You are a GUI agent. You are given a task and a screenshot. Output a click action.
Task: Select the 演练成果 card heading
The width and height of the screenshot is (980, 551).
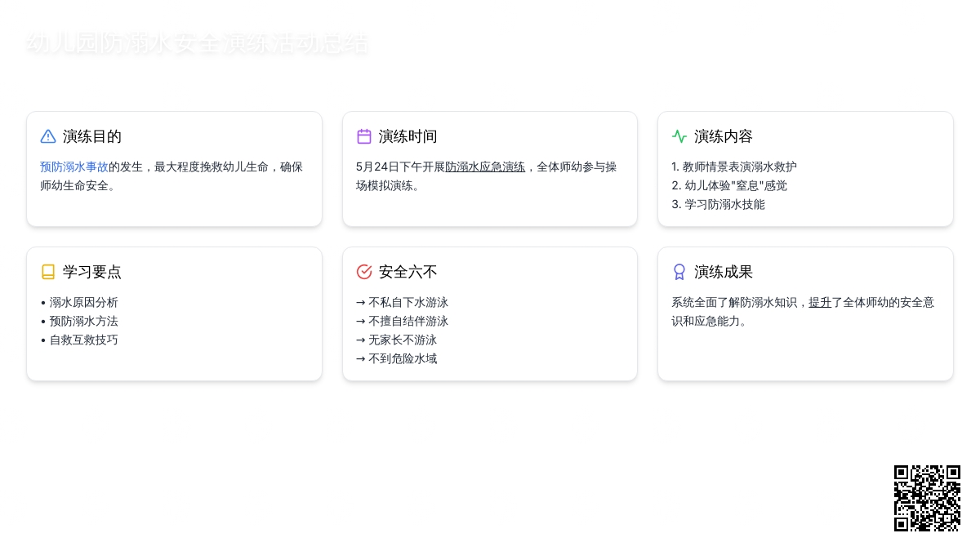724,272
